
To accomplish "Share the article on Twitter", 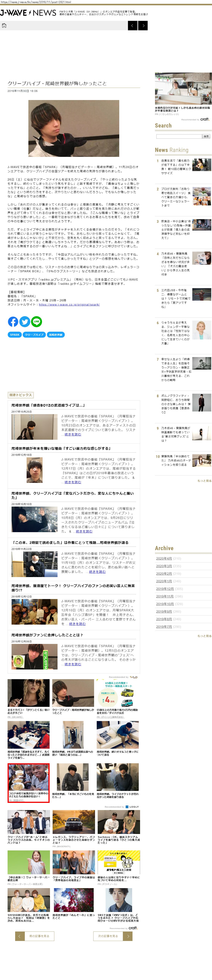I will [25, 321].
